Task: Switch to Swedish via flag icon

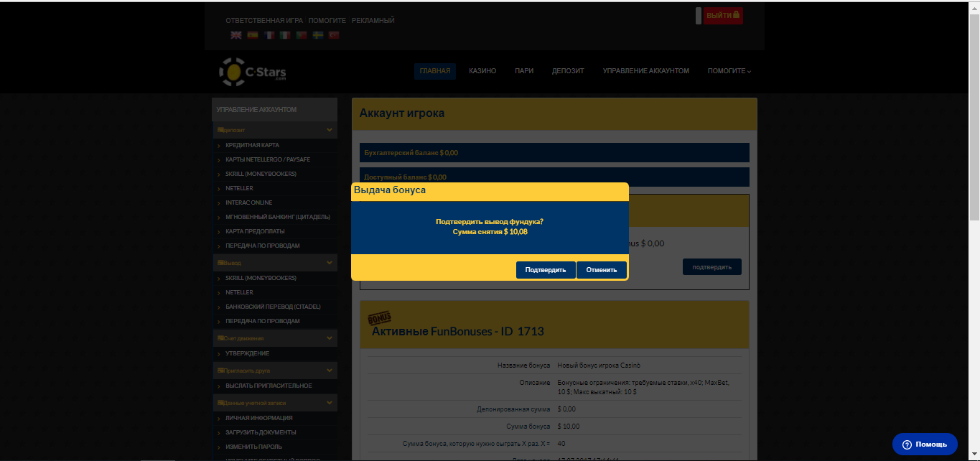Action: (x=317, y=35)
